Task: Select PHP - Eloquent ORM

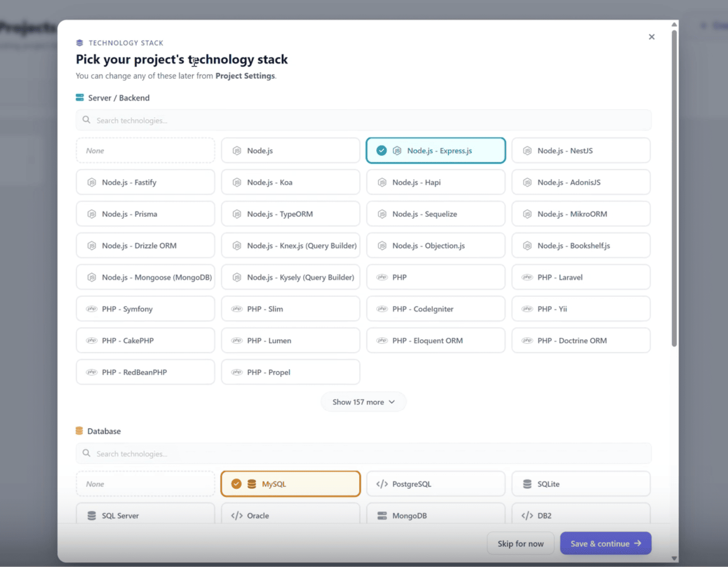Action: 436,340
